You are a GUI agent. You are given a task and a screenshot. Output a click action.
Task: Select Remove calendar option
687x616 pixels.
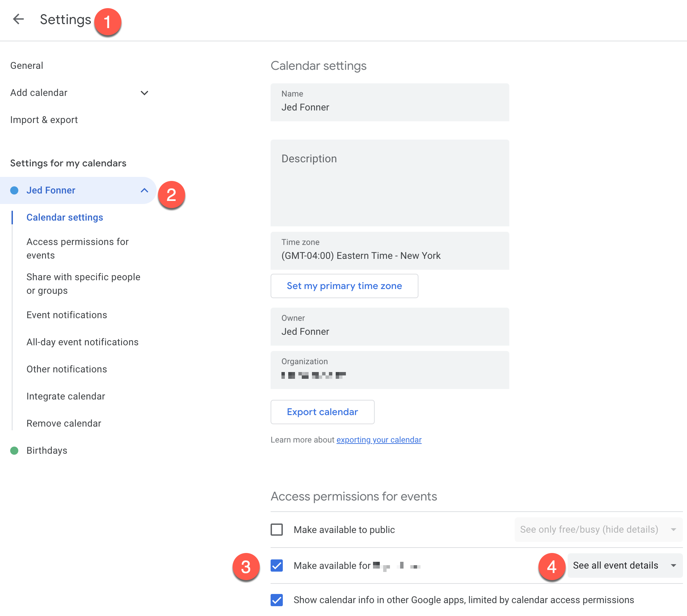coord(64,423)
